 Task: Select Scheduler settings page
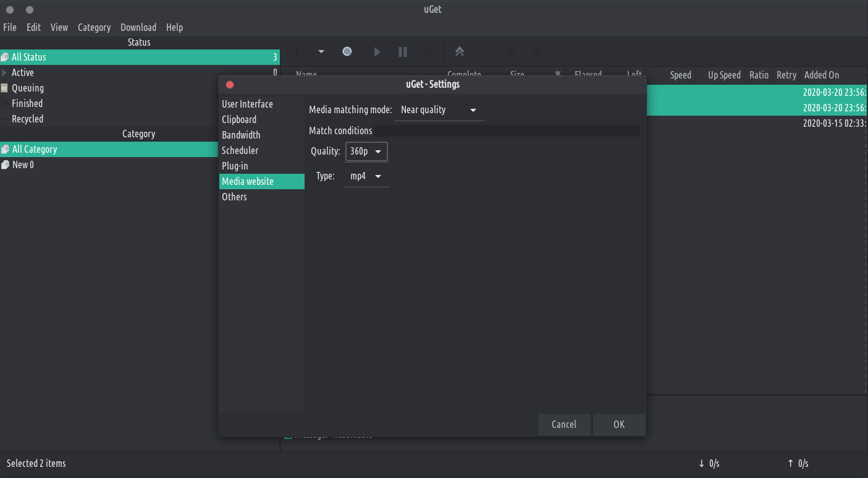(262, 150)
